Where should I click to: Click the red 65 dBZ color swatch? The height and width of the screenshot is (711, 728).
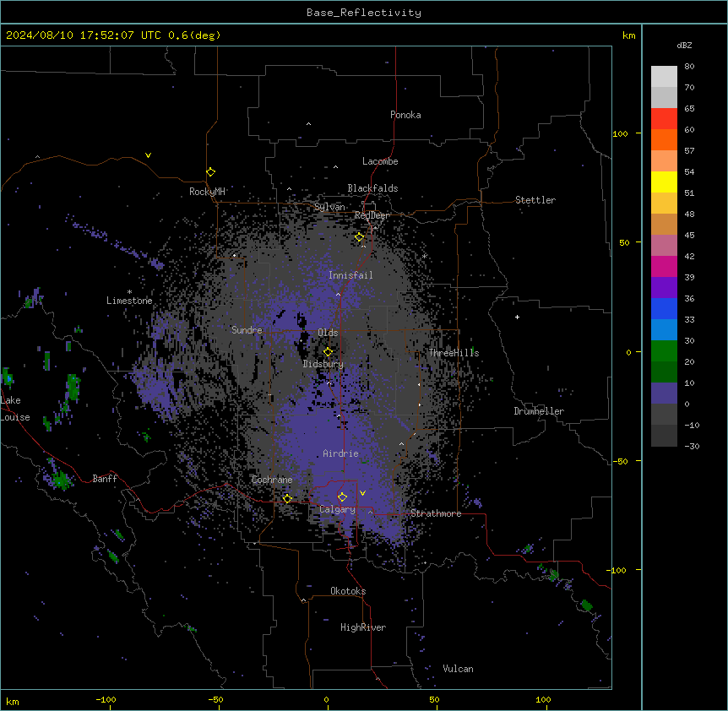[x=664, y=119]
